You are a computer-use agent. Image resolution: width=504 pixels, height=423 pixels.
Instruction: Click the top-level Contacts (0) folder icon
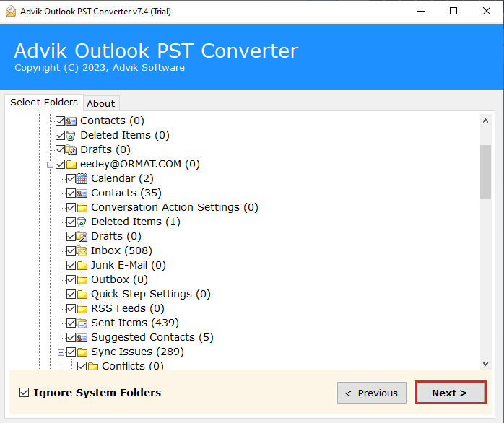point(71,121)
